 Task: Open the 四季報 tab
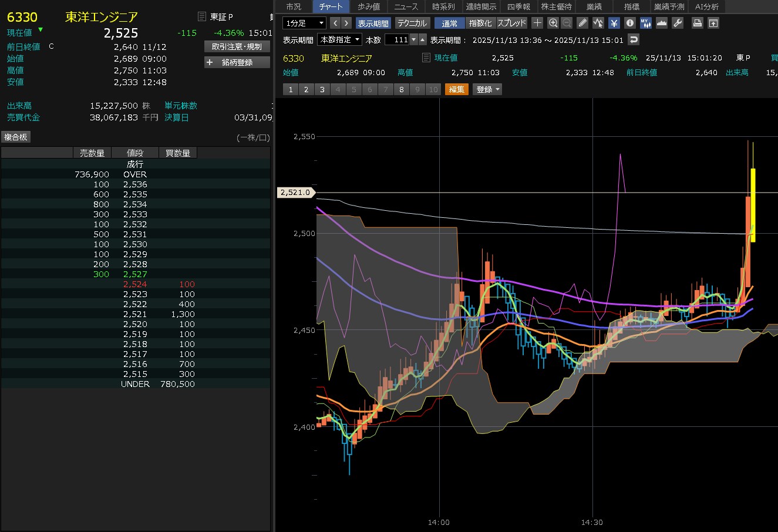pyautogui.click(x=518, y=6)
